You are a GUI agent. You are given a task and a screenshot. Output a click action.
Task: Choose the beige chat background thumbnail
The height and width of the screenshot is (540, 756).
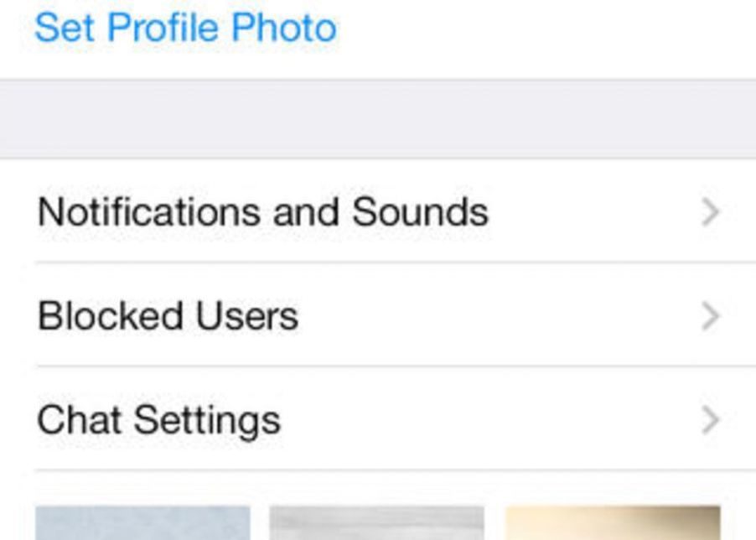[x=613, y=523]
